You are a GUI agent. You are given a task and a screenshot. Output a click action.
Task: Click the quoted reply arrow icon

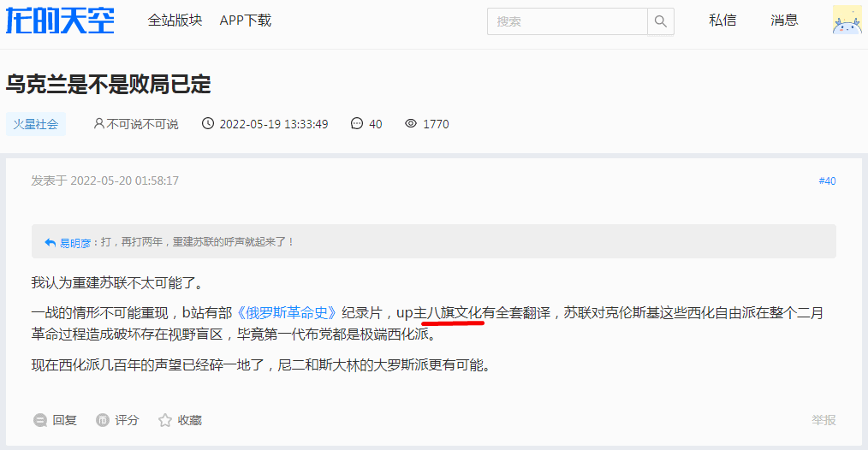coord(50,242)
